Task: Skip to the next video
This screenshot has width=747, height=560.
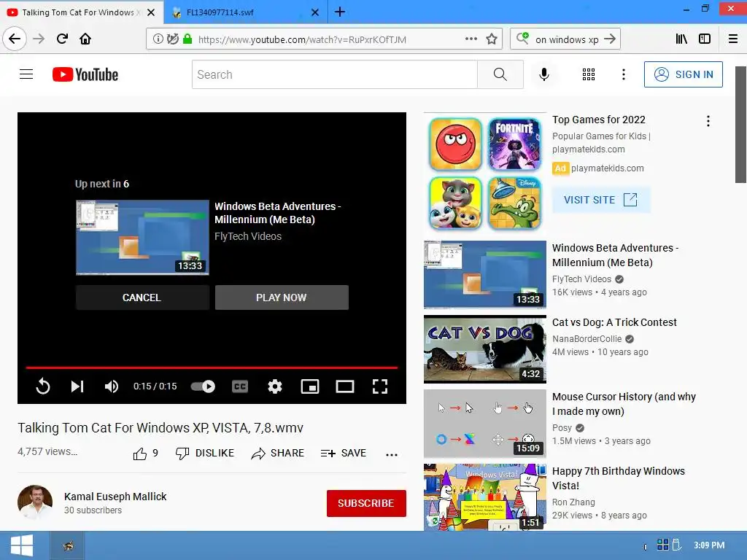Action: click(77, 386)
